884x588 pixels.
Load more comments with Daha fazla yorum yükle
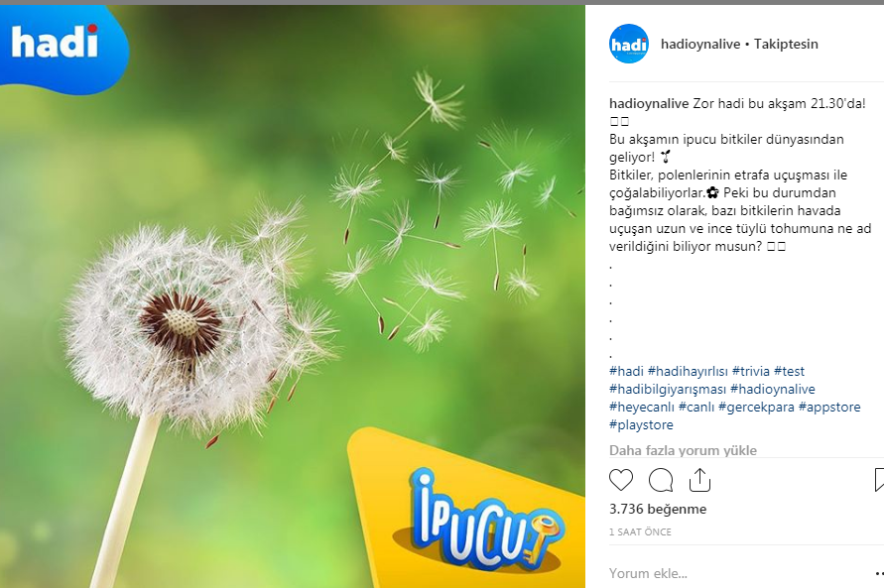point(683,450)
